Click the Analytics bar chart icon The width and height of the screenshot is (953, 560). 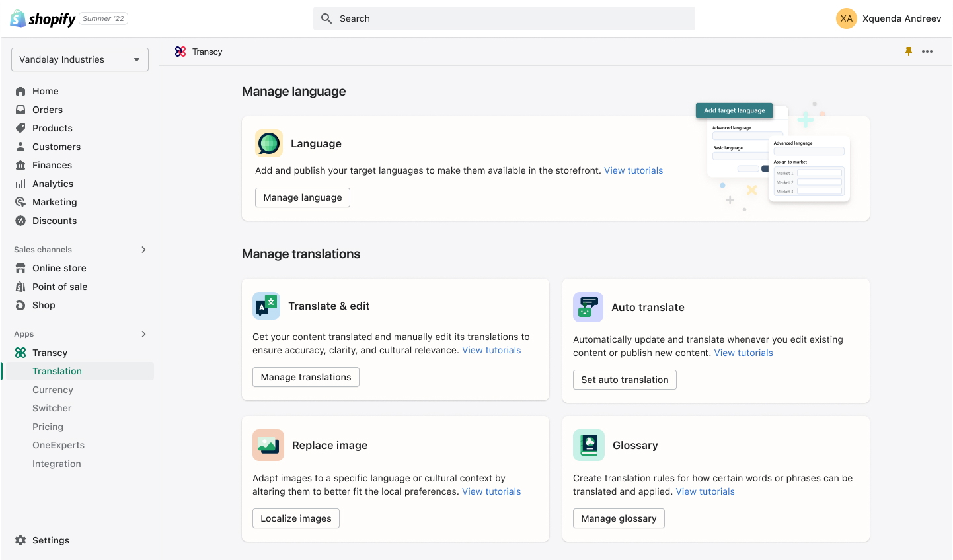pos(20,184)
